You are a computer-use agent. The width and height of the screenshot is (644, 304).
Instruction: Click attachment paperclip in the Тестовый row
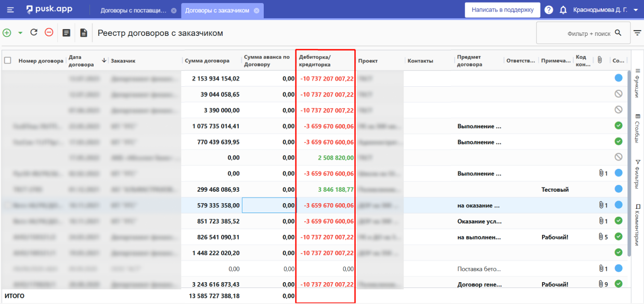[600, 190]
